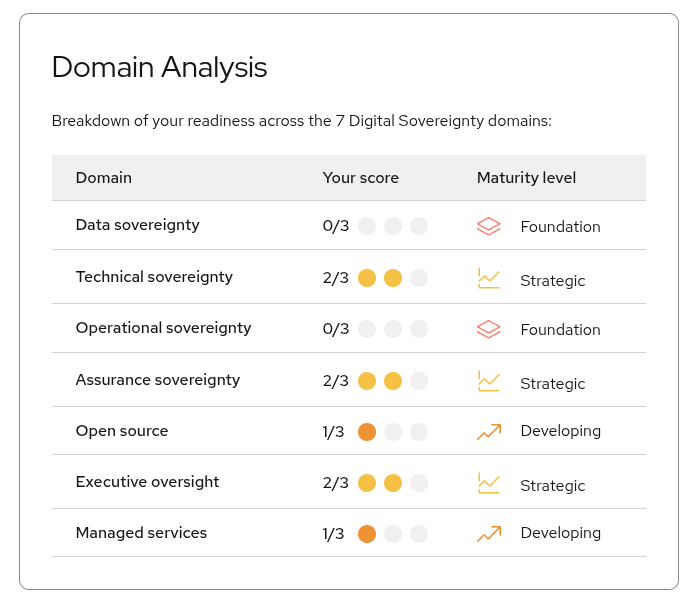Image resolution: width=694 pixels, height=602 pixels.
Task: Select the Technical sovereignty domain name
Action: point(154,277)
